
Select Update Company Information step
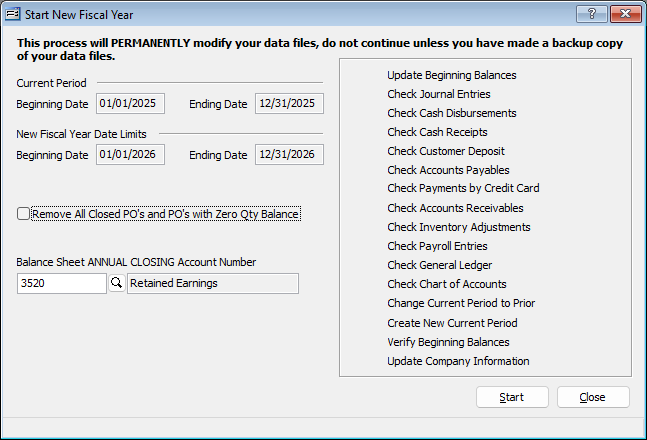[x=458, y=361]
